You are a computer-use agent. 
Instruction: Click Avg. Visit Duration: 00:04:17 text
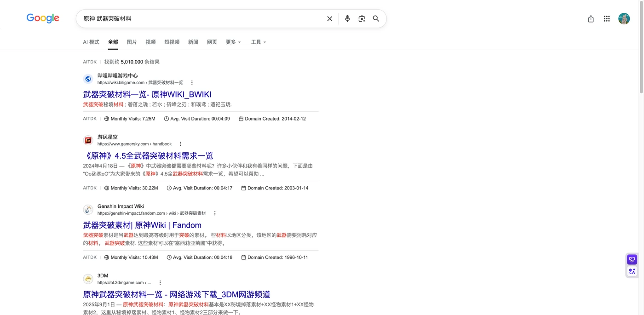point(203,188)
